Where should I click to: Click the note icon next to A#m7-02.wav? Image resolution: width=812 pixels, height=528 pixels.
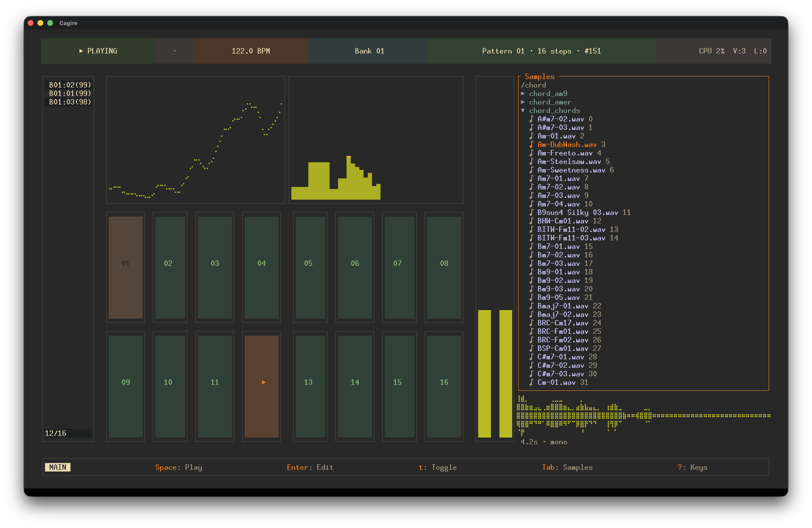(531, 119)
